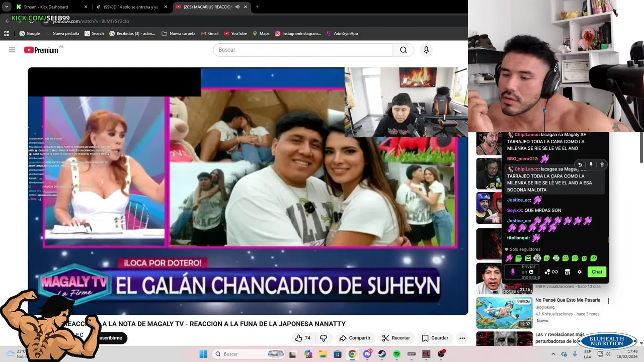This screenshot has width=644, height=362.
Task: Open the Instagram bookmark
Action: [298, 34]
